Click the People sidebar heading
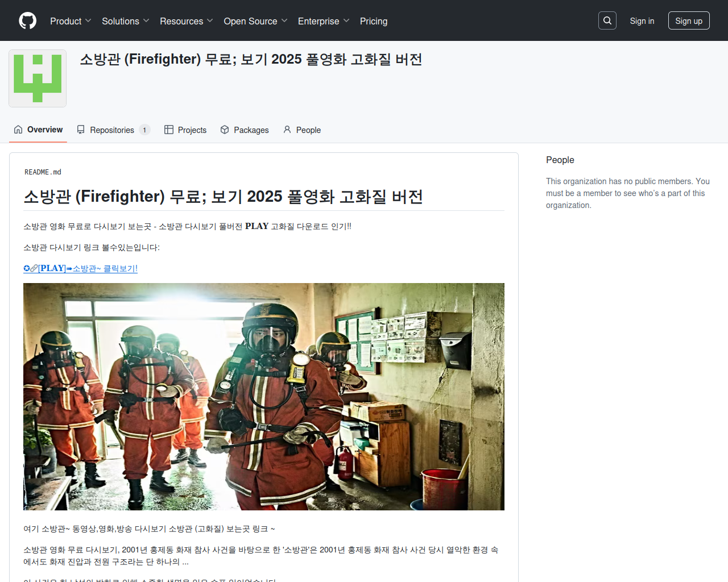728x582 pixels. (x=560, y=160)
